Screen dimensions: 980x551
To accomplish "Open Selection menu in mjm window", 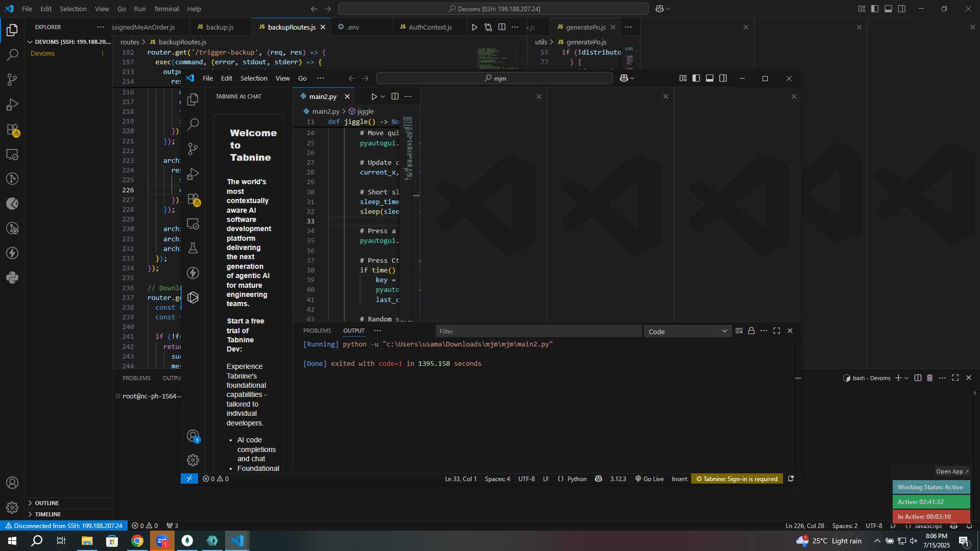I will (x=254, y=79).
